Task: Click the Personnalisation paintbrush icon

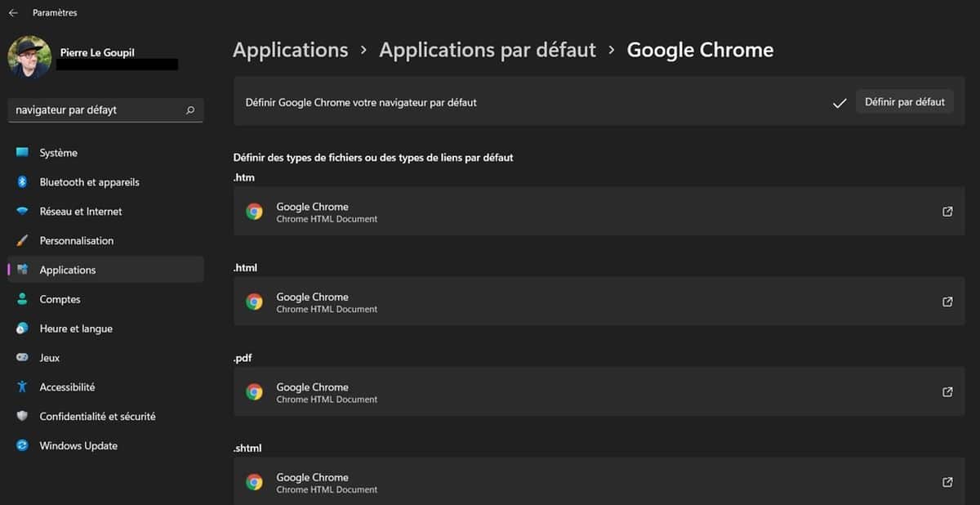Action: pyautogui.click(x=22, y=241)
